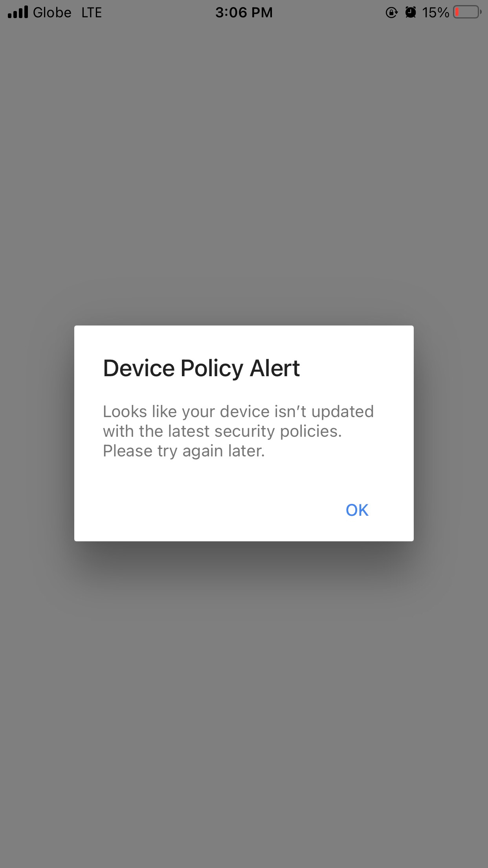Tap the line "Please try again later."
This screenshot has height=868, width=488.
pyautogui.click(x=184, y=451)
